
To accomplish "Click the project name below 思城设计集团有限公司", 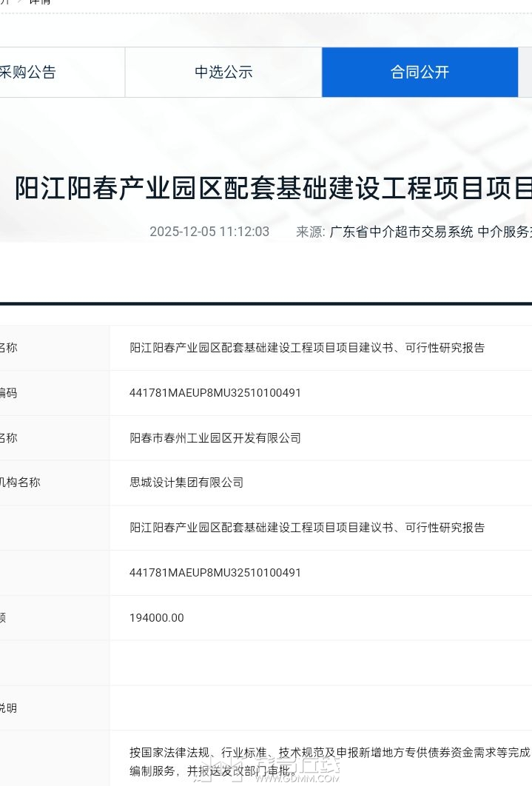I will (307, 528).
